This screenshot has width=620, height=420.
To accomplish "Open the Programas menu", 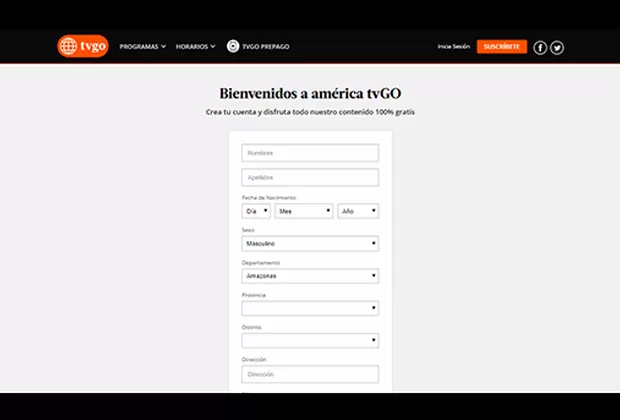I will [143, 46].
